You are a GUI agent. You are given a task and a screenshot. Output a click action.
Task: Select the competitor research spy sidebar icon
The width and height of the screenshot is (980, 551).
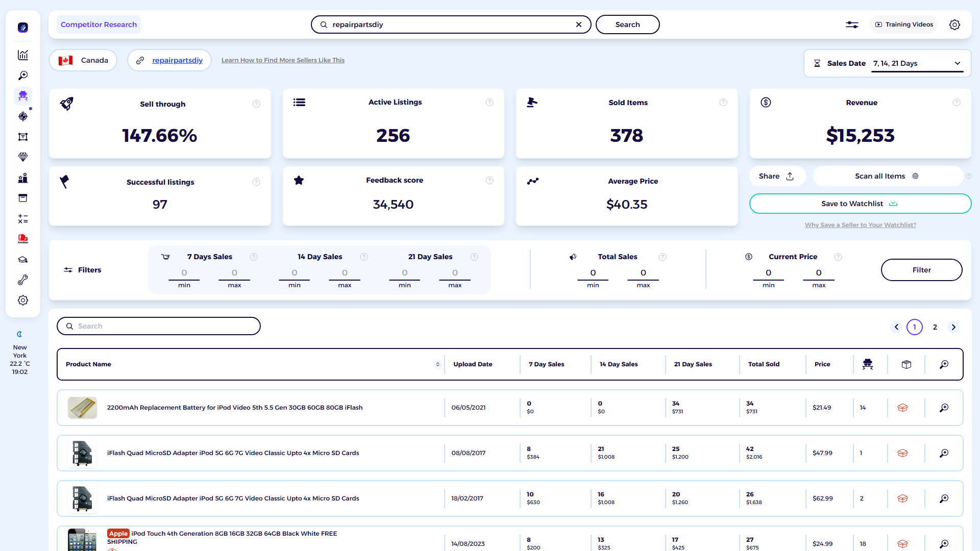[23, 96]
